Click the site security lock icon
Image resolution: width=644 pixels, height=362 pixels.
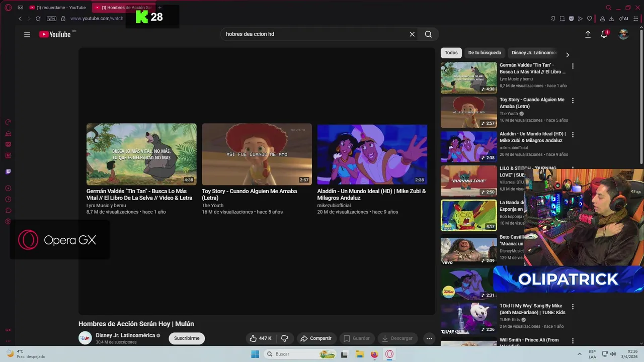[x=63, y=19]
